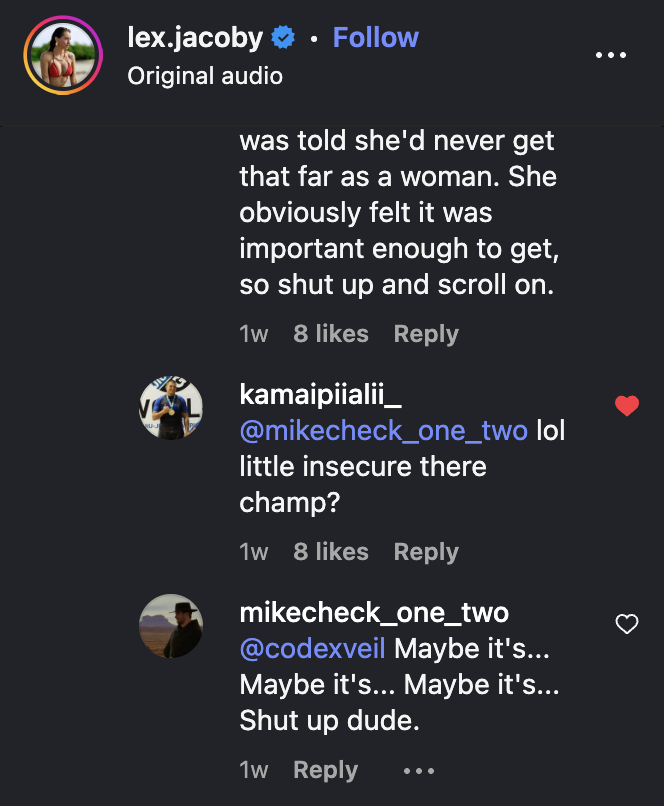View 8 likes on kamaipiialii_ comment
The width and height of the screenshot is (664, 806).
pos(330,552)
